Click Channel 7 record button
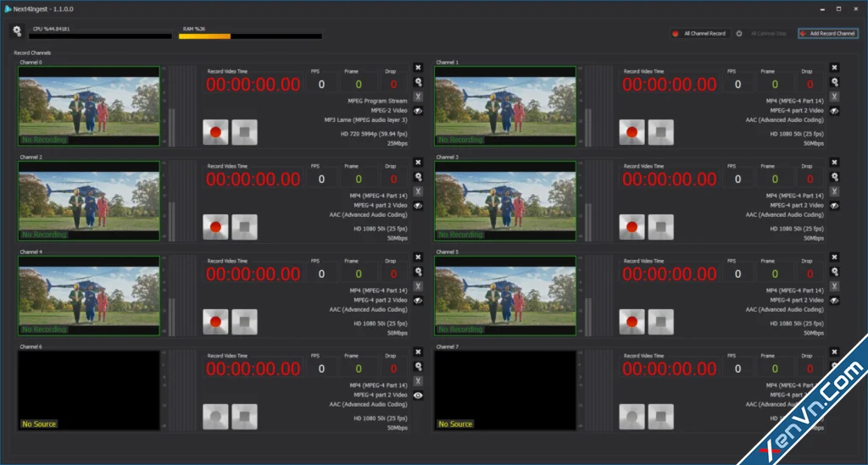 point(632,417)
